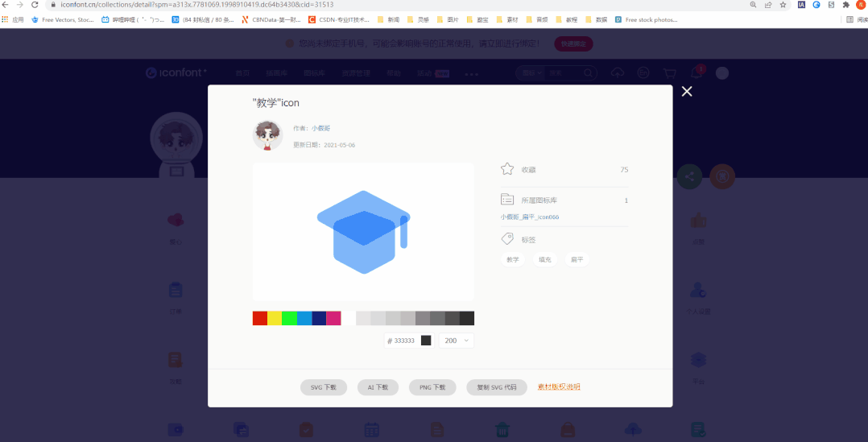The width and height of the screenshot is (868, 442).
Task: Open the 首页 nav item
Action: [x=242, y=73]
